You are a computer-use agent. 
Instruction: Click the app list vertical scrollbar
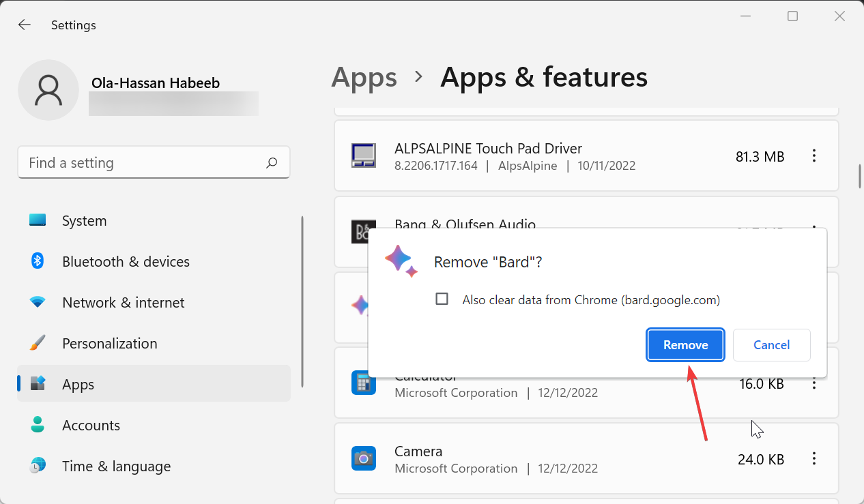point(860,175)
